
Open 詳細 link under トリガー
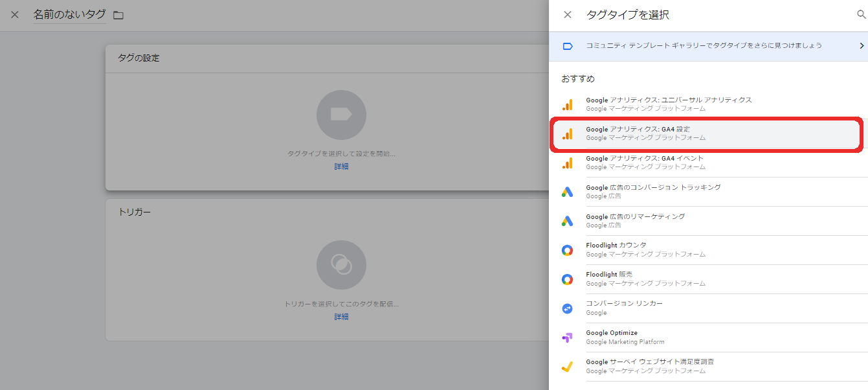pos(341,317)
